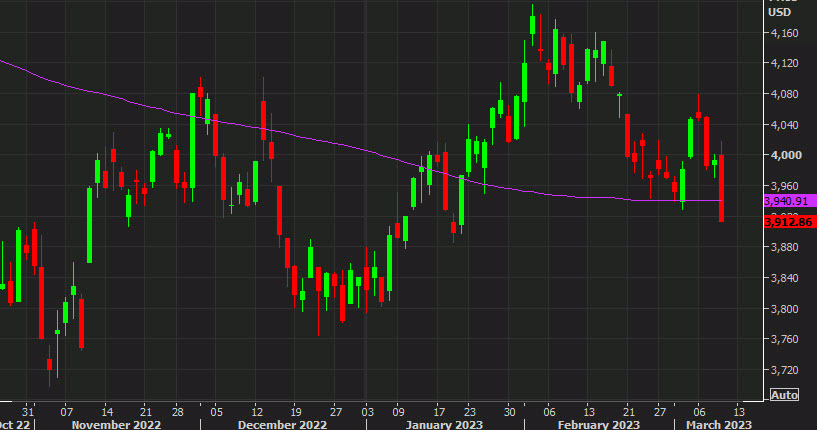Select the March 2023 month label
Viewport: 817px width, 430px height.
coord(719,424)
